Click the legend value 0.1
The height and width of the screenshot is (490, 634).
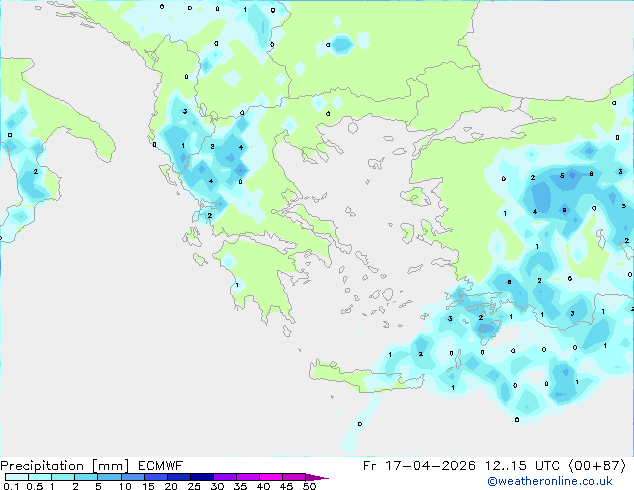pyautogui.click(x=11, y=486)
